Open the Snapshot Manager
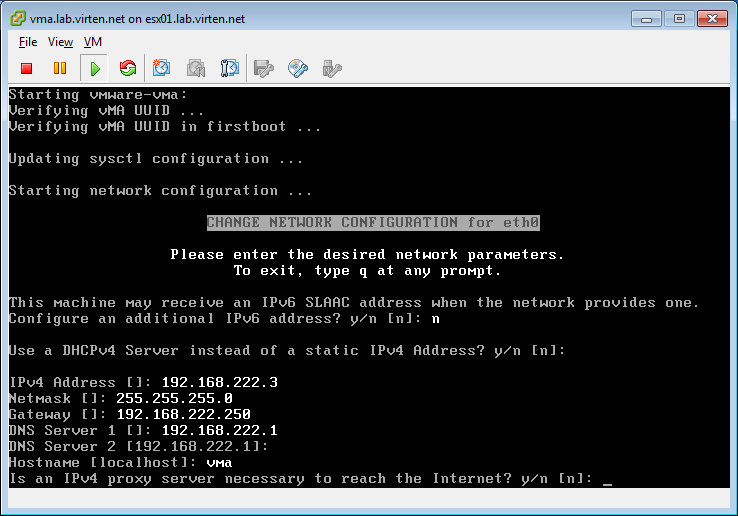Image resolution: width=738 pixels, height=516 pixels. coord(230,69)
